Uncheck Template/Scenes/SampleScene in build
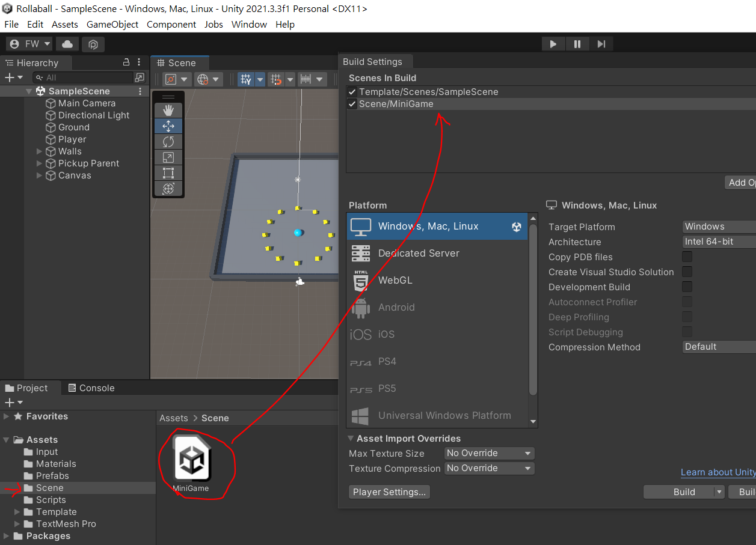Viewport: 756px width, 545px height. (352, 92)
